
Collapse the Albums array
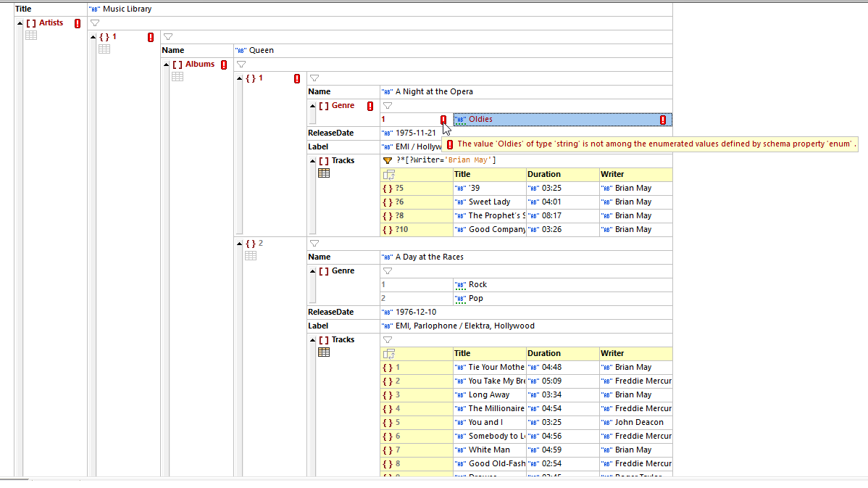pyautogui.click(x=166, y=65)
